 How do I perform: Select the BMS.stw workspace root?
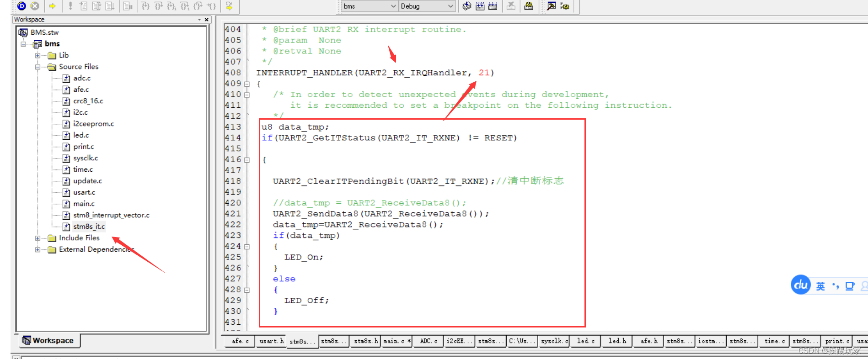pos(44,32)
